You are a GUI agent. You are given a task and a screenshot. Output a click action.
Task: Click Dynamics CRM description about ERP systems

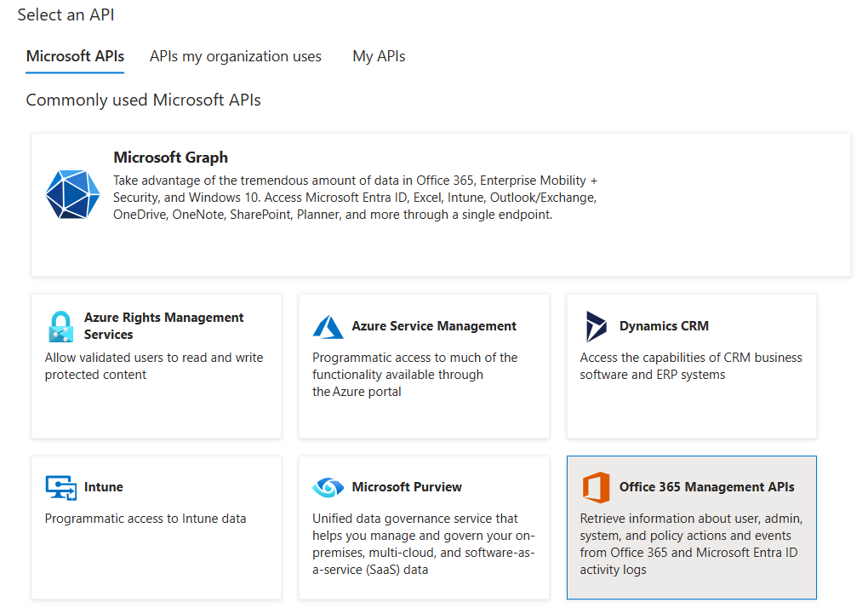click(690, 366)
